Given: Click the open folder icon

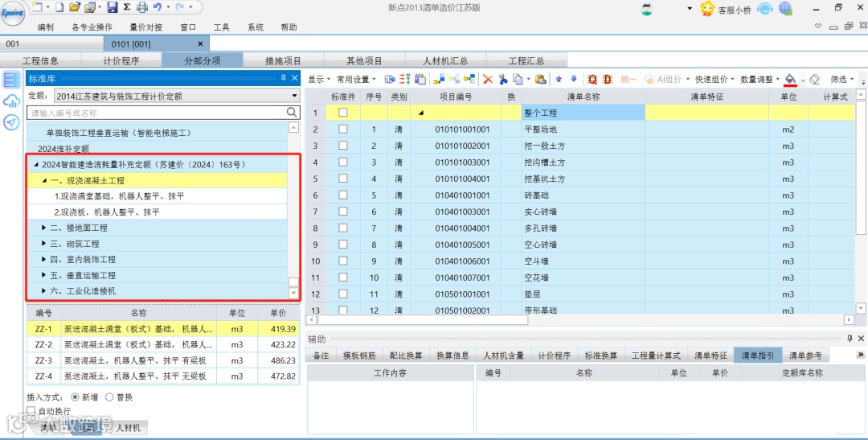Looking at the screenshot, I should pos(76,7).
